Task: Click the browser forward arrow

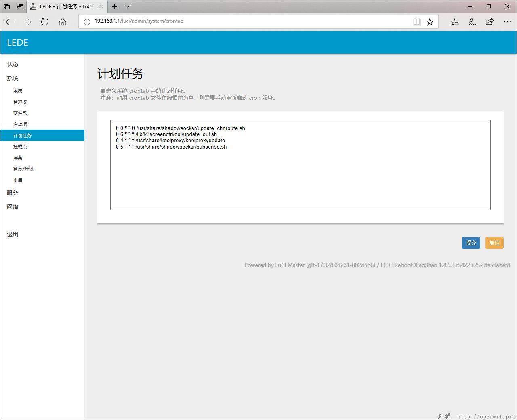Action: pyautogui.click(x=27, y=22)
